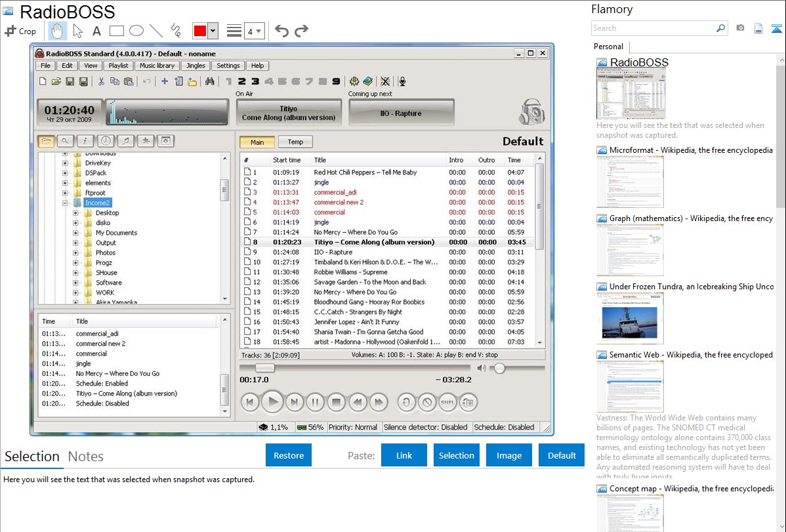The width and height of the screenshot is (786, 532).
Task: Open the Personal tab in Flamory panel
Action: (x=608, y=47)
